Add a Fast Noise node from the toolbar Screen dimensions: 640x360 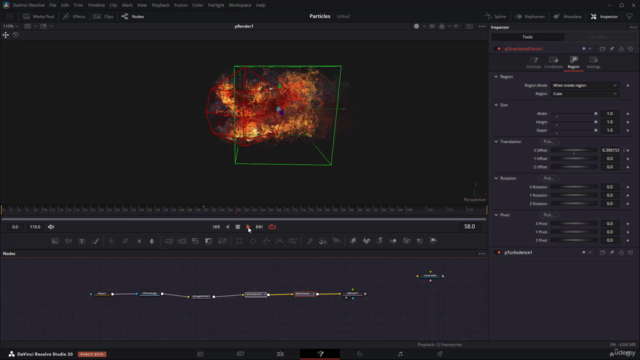(x=68, y=241)
